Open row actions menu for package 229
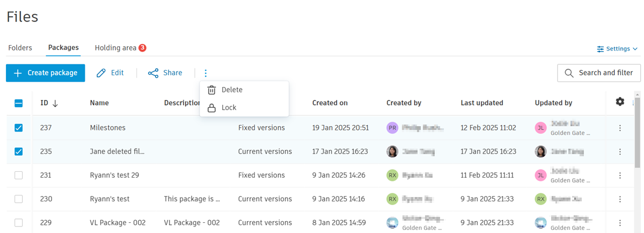 [620, 222]
